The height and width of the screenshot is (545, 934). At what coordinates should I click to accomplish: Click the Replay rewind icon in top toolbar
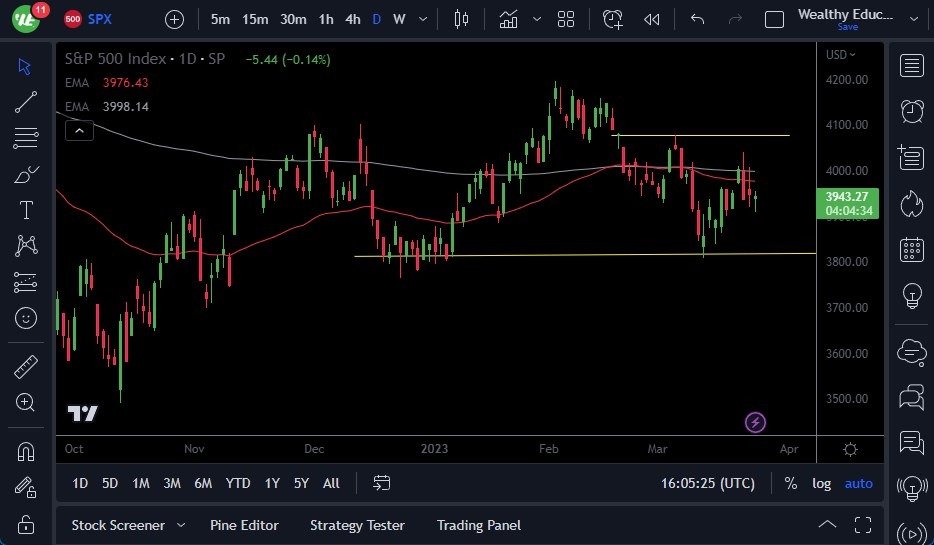pos(652,19)
